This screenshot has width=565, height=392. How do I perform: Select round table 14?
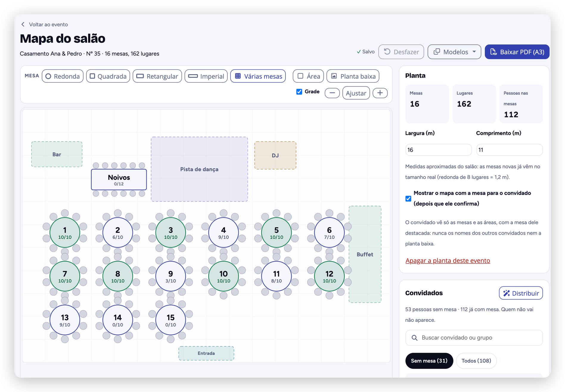click(x=118, y=320)
